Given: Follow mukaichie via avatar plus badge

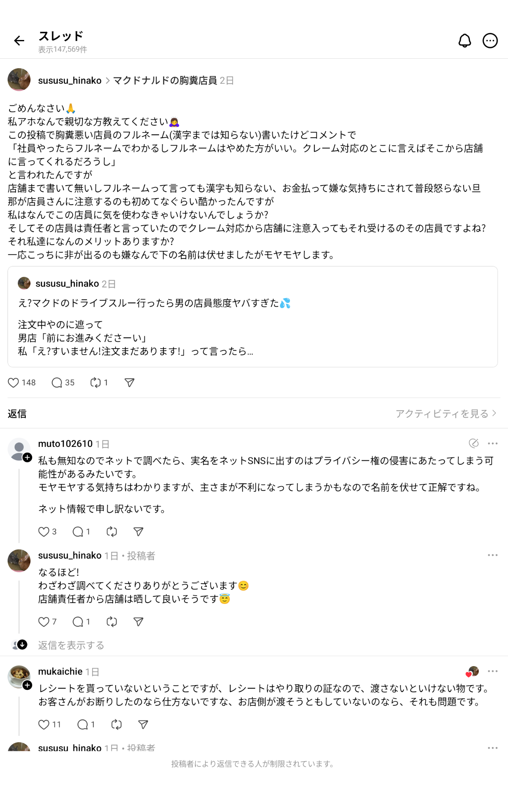Looking at the screenshot, I should pos(27,685).
